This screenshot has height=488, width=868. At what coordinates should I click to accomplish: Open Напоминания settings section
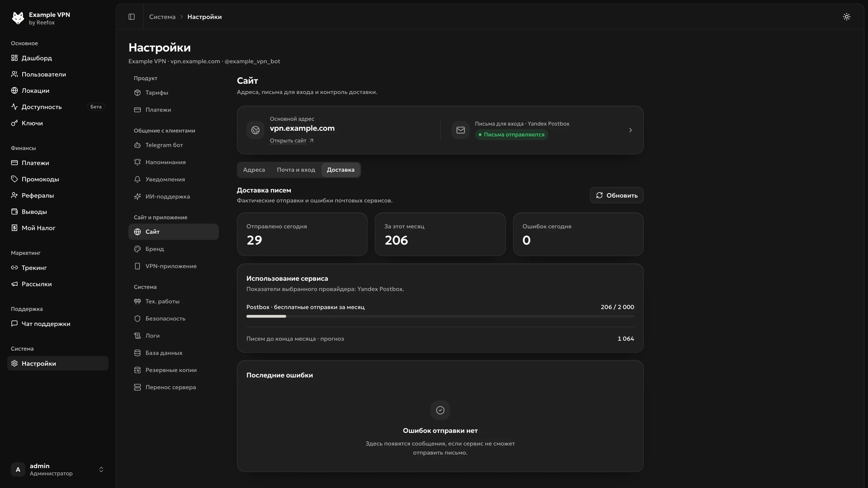174,162
